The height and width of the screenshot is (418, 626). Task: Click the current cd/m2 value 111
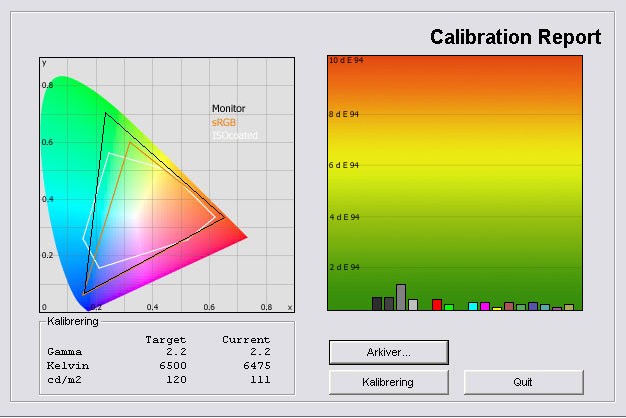click(257, 380)
